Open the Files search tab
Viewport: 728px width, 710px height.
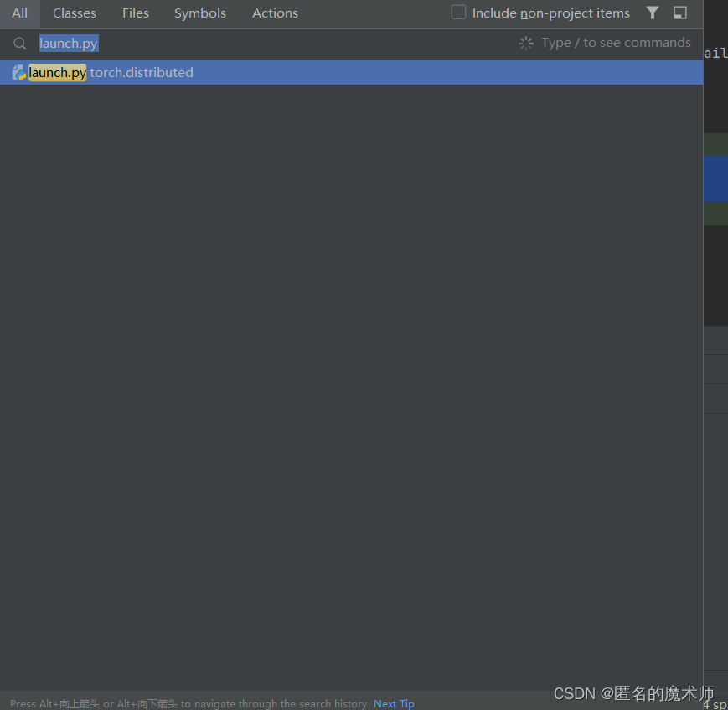[x=135, y=13]
